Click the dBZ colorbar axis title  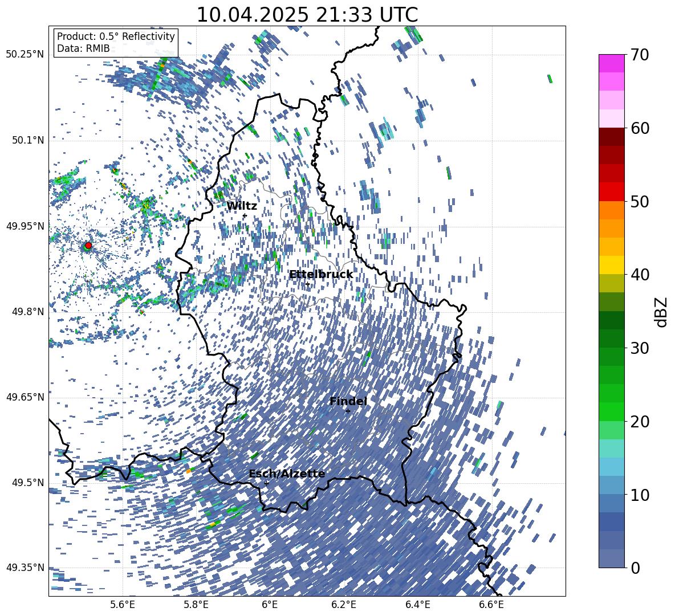tap(662, 312)
